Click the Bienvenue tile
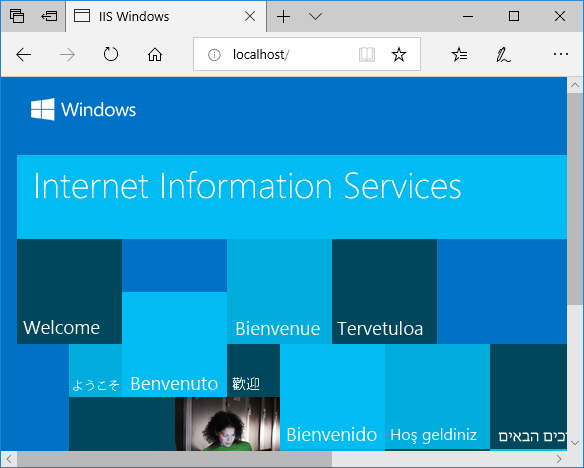The width and height of the screenshot is (584, 468). pos(279,291)
